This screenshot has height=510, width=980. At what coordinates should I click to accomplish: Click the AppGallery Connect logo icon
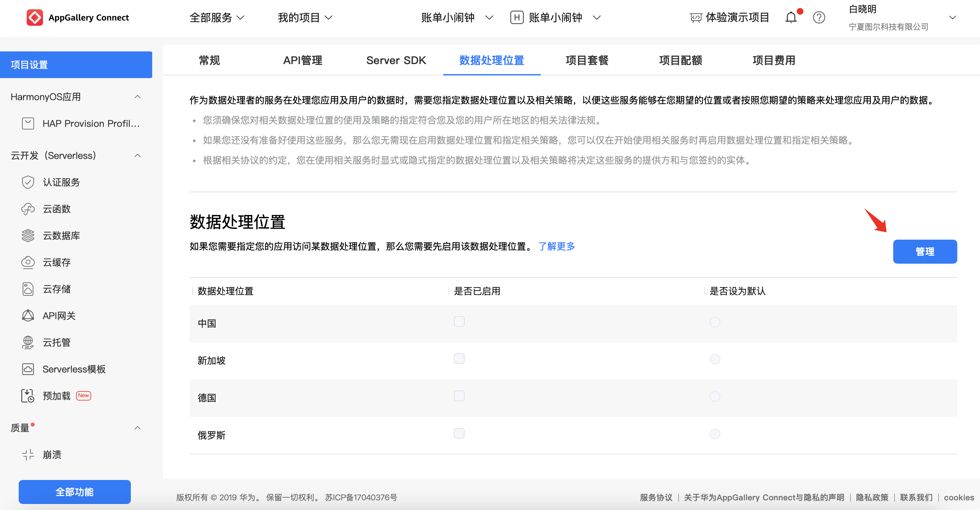tap(35, 17)
